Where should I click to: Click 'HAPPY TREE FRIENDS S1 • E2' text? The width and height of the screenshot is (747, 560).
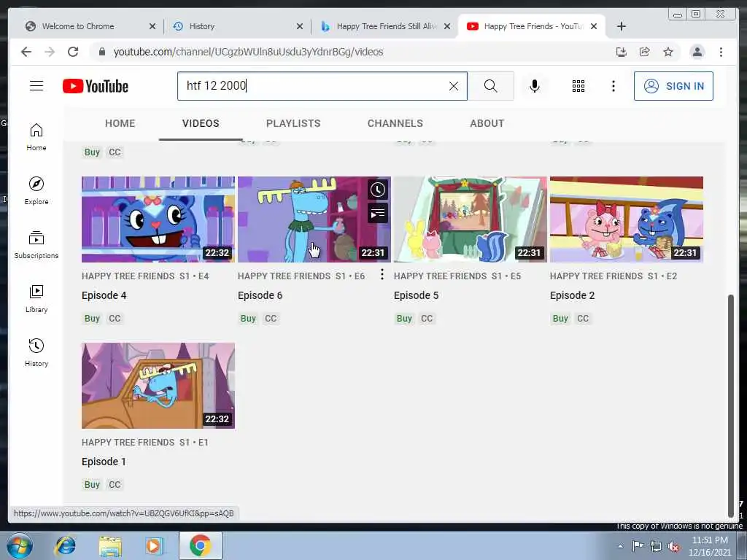coord(613,276)
